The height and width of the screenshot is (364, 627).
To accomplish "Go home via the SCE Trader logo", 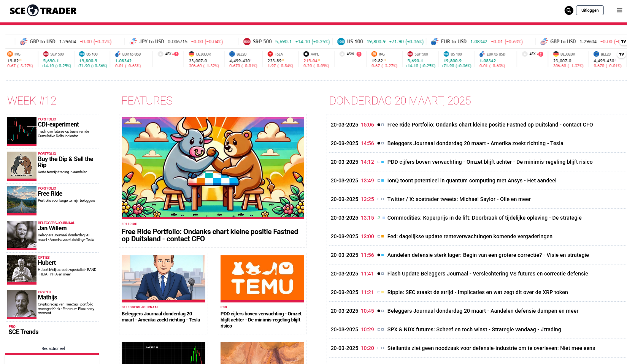I will tap(43, 11).
